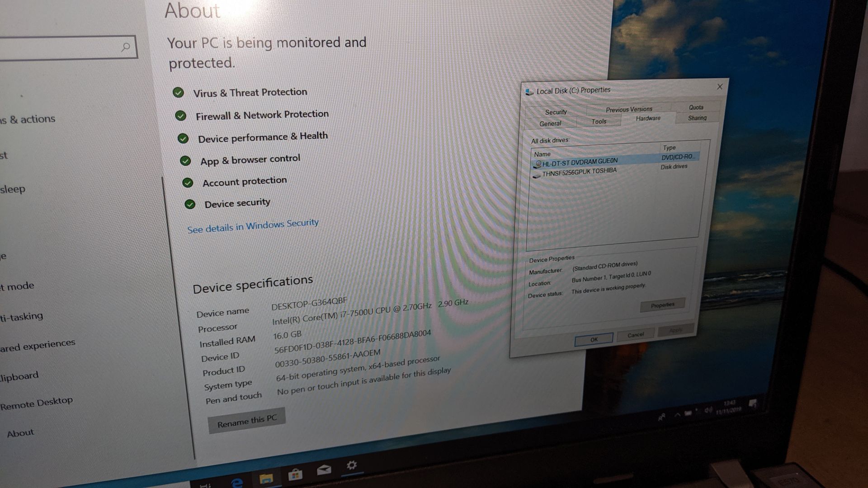This screenshot has width=868, height=488.
Task: Open Notifications & actions in the sidebar
Action: (28, 119)
